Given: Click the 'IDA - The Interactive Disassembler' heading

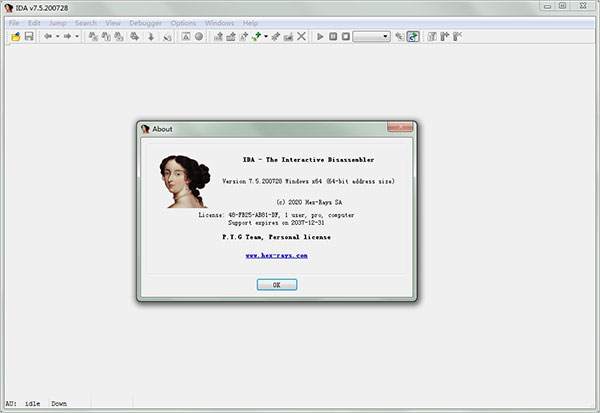Looking at the screenshot, I should click(x=308, y=160).
